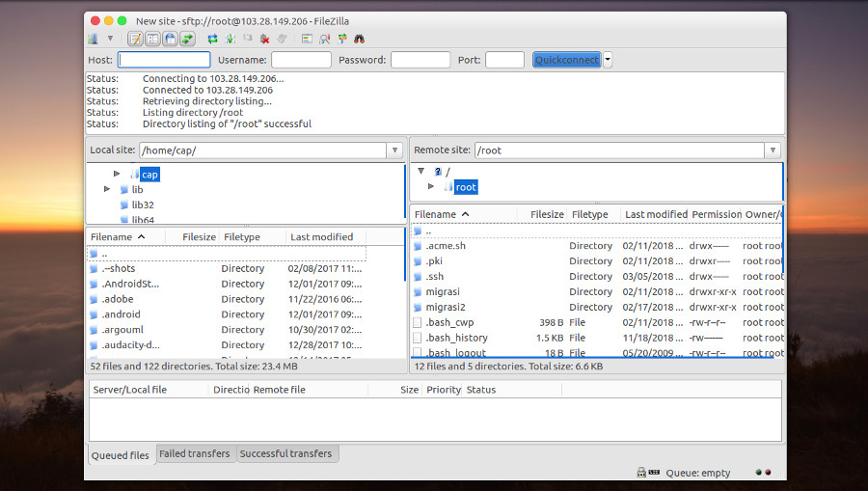The image size is (868, 491).
Task: Toggle the transfer queue display
Action: point(187,39)
